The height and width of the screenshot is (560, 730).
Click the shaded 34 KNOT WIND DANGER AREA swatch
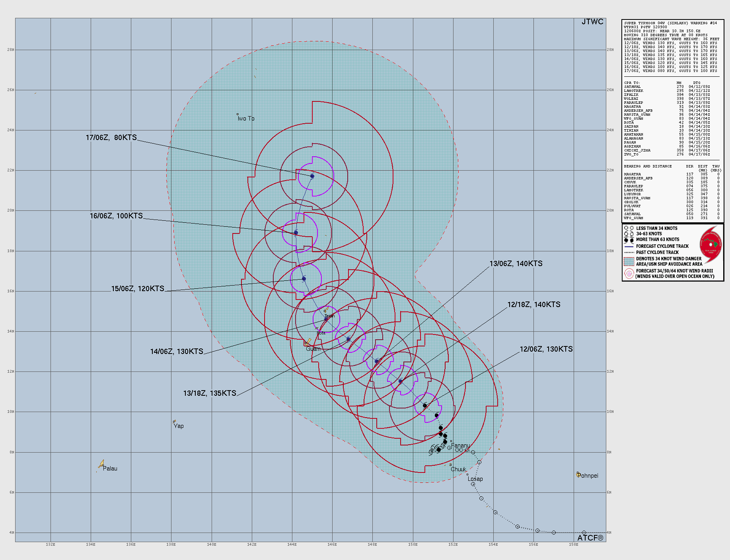pyautogui.click(x=630, y=261)
